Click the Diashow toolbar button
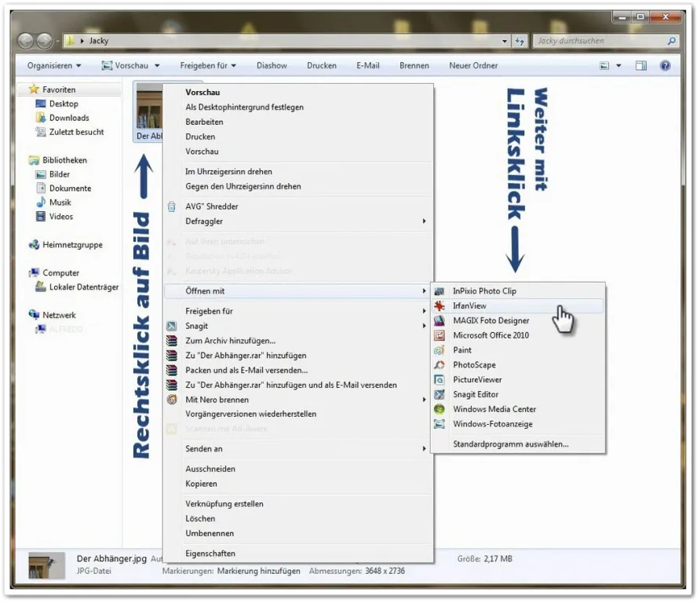 [x=272, y=66]
